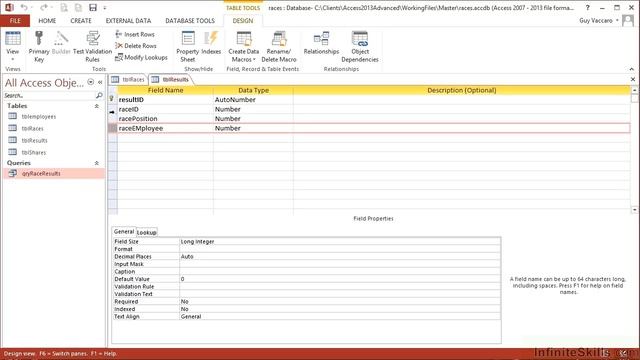Click the field grid scrollbar up arrow
Viewport: 640px width, 360px height.
[x=634, y=90]
